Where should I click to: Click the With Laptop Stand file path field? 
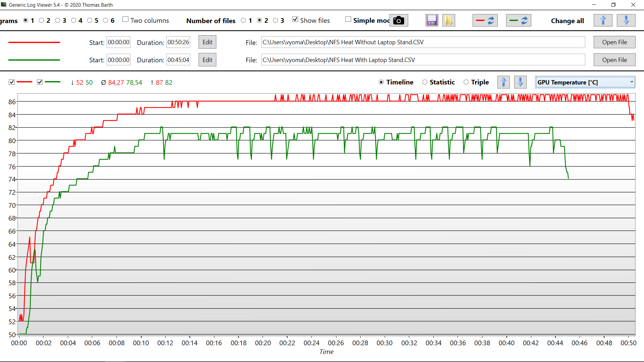click(423, 60)
